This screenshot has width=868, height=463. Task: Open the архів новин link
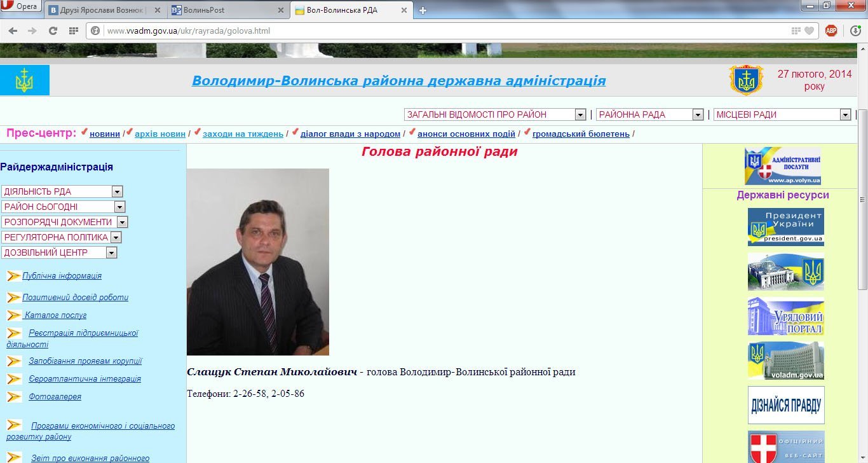159,134
